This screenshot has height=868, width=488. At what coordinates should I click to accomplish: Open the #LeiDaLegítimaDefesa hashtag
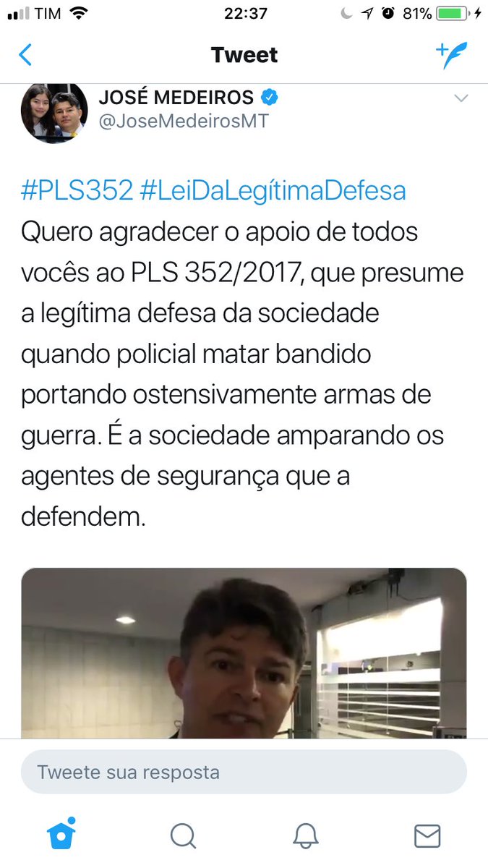[273, 191]
